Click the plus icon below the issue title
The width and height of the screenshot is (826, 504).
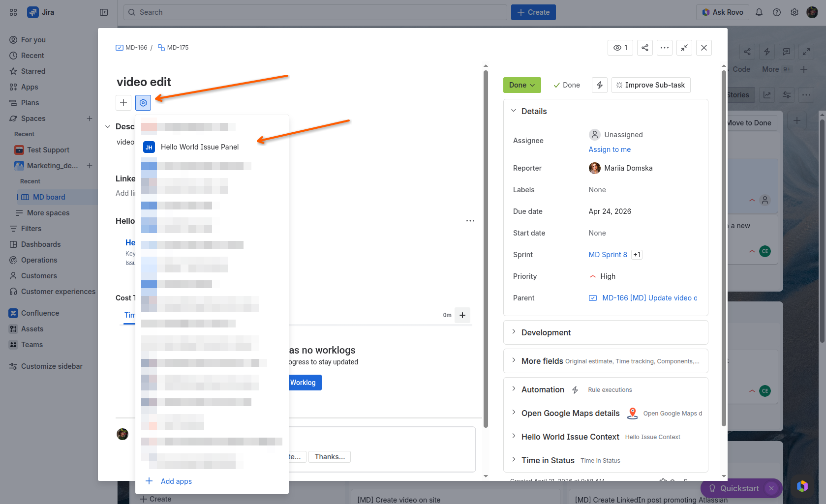point(123,103)
